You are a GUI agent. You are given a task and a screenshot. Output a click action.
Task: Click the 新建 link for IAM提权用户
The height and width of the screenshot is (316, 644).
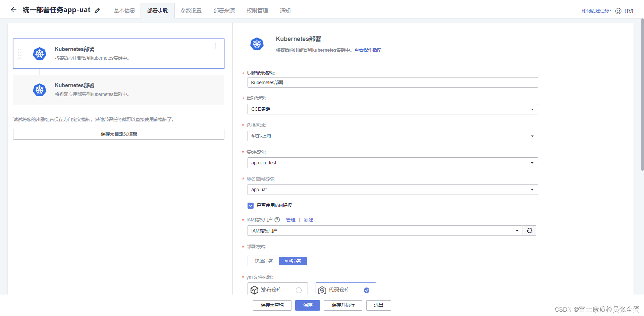click(309, 220)
